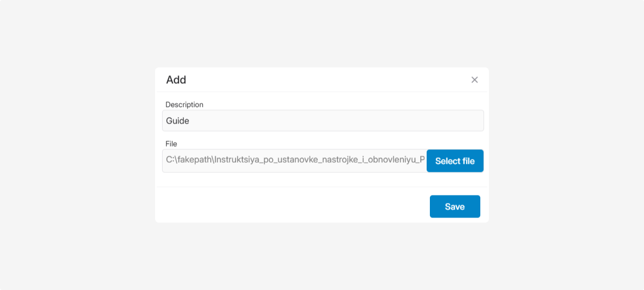Open the file chooser via Select file
Image resolution: width=644 pixels, height=290 pixels.
(x=455, y=161)
